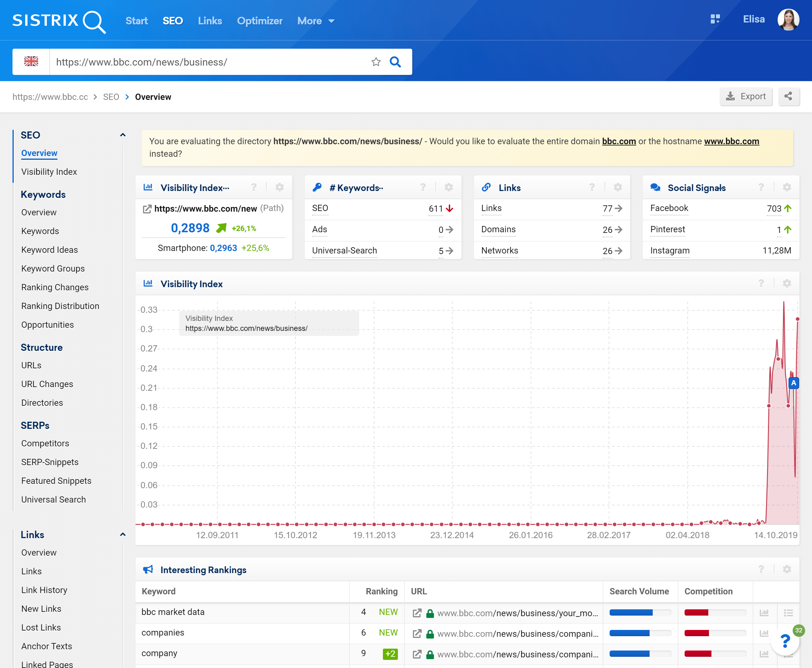Open help for Links box
This screenshot has width=812, height=668.
tap(592, 187)
